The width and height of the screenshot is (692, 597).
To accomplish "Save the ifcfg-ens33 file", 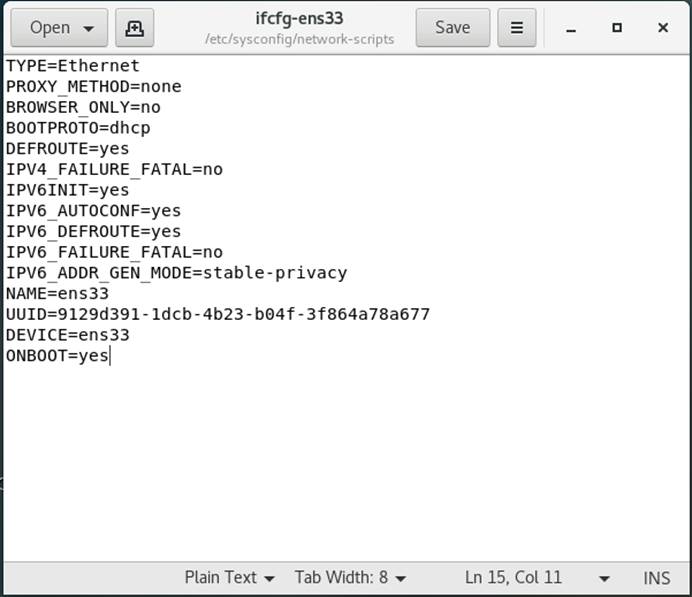I will pyautogui.click(x=452, y=28).
